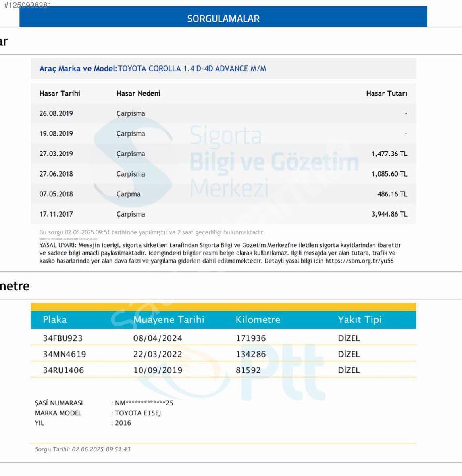Click the Hasar Nedeni column header
462x476 pixels.
tap(139, 93)
